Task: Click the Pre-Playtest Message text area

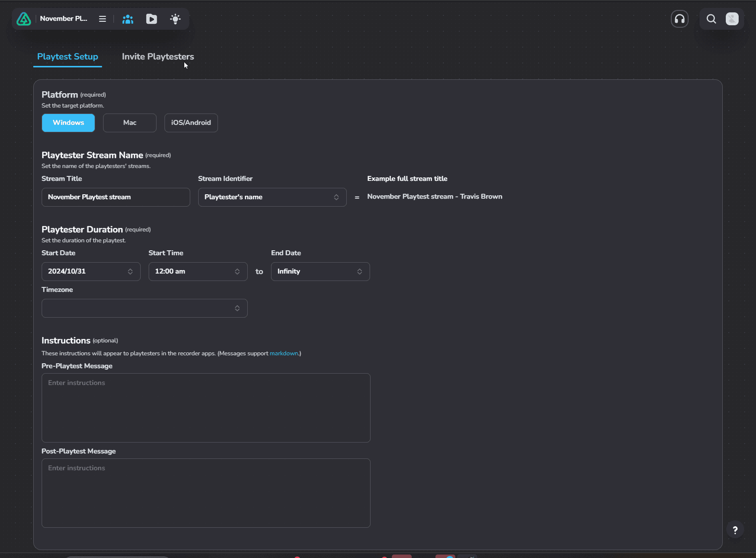Action: (206, 408)
